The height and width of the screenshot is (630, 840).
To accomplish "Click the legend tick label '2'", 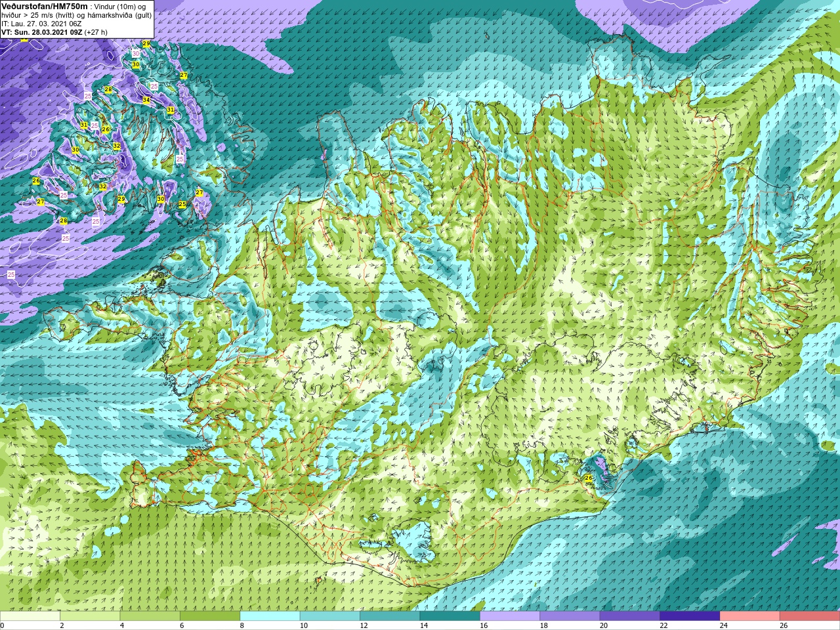I will [62, 625].
